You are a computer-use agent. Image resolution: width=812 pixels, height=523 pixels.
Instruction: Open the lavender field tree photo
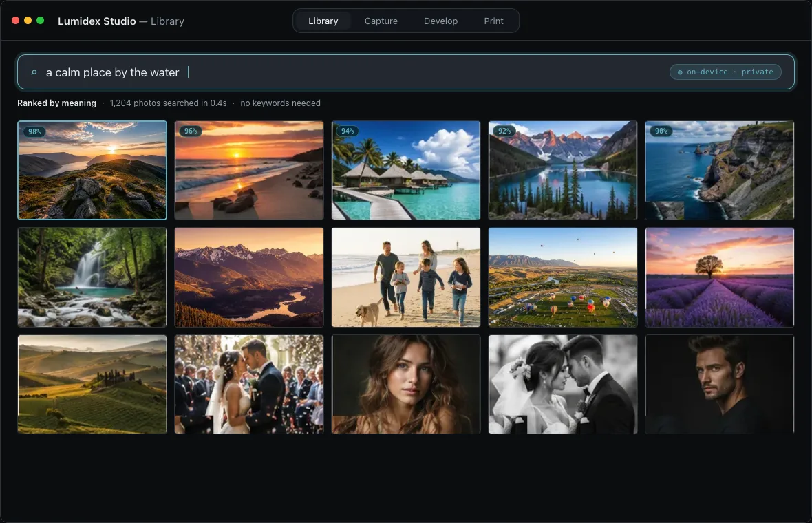point(720,277)
